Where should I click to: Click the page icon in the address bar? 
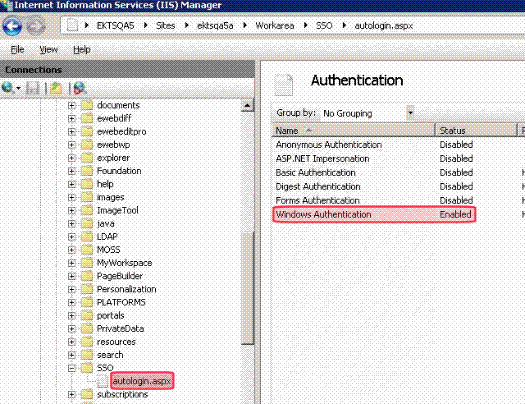pos(72,25)
